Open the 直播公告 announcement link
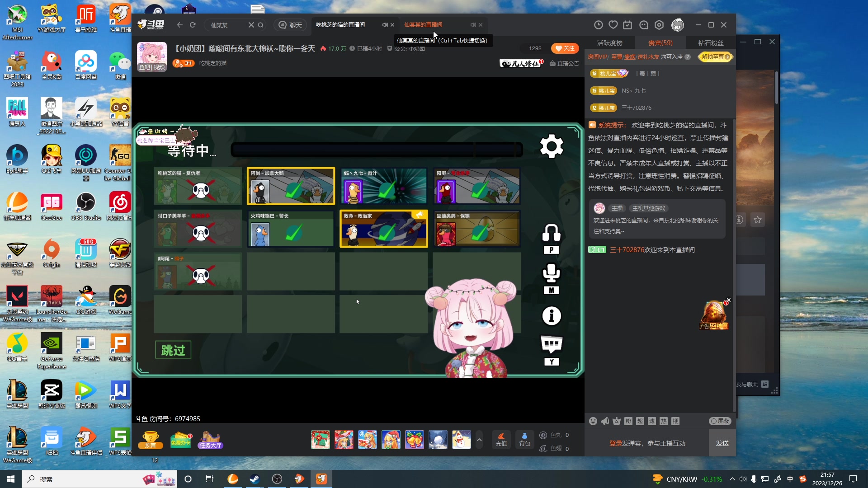868x488 pixels. tap(564, 63)
